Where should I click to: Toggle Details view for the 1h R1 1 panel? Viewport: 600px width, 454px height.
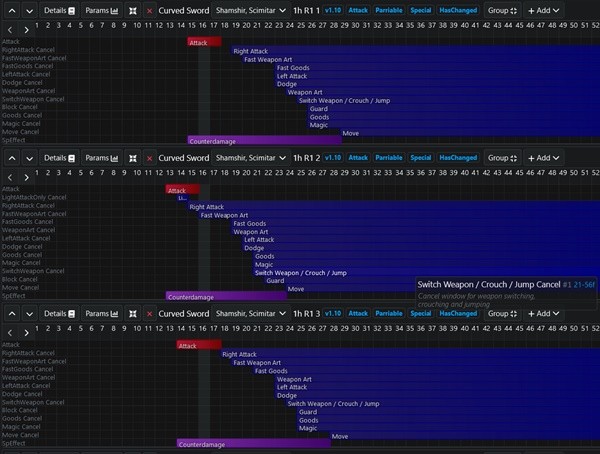point(59,10)
